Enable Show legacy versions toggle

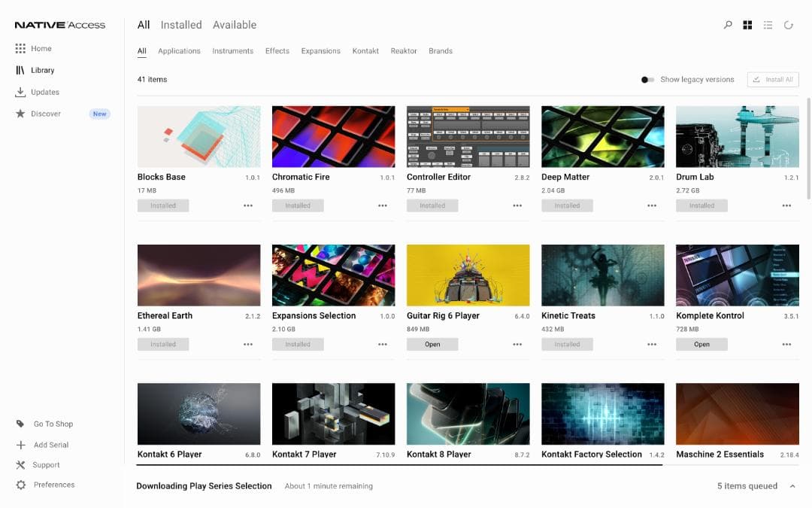647,79
